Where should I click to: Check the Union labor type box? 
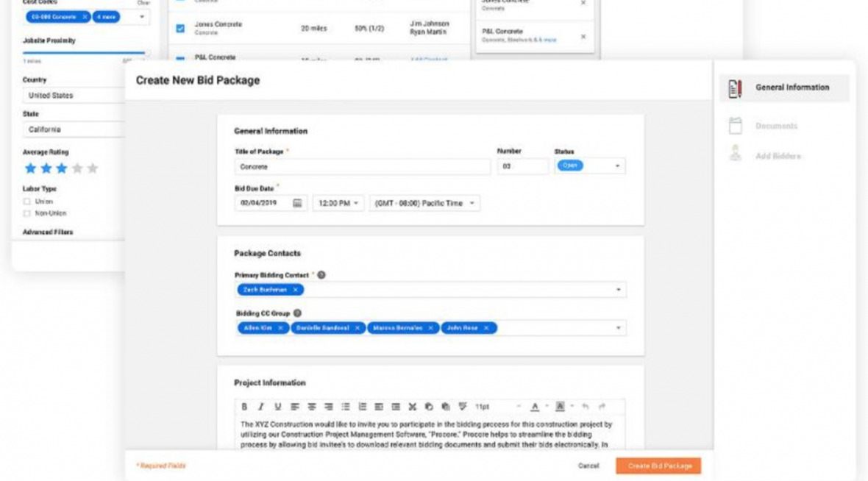(27, 201)
